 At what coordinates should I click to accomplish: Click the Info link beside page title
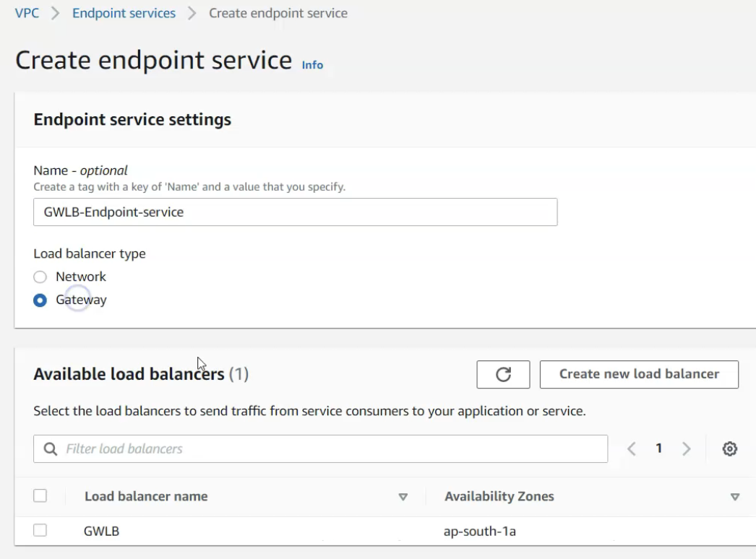point(312,65)
